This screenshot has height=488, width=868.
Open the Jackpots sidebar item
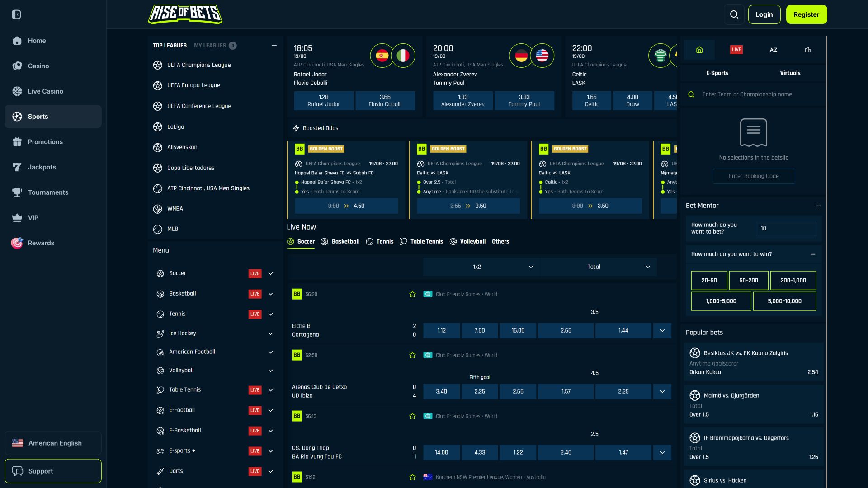point(53,167)
